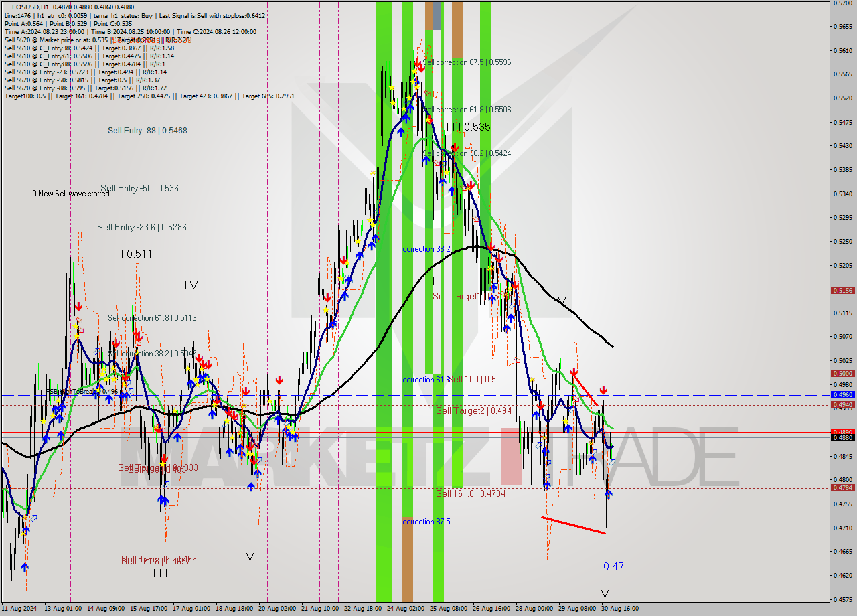
Task: Select 'Sell correction 61.8 | 0.5506' label
Action: tap(467, 110)
